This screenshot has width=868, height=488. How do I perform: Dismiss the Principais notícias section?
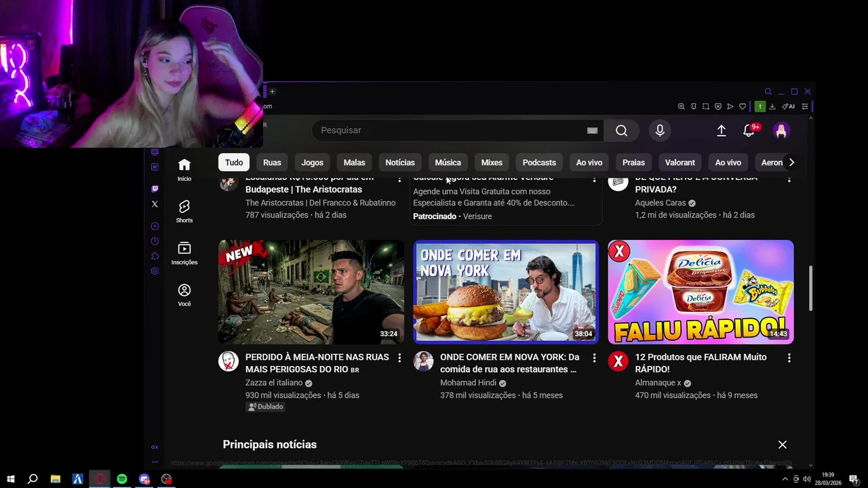(783, 445)
